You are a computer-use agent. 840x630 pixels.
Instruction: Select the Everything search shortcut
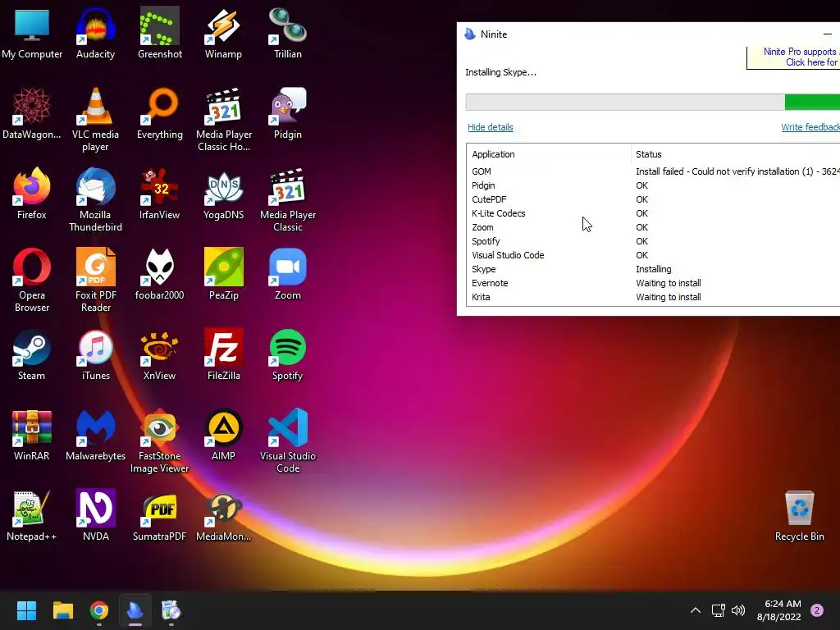click(x=160, y=113)
